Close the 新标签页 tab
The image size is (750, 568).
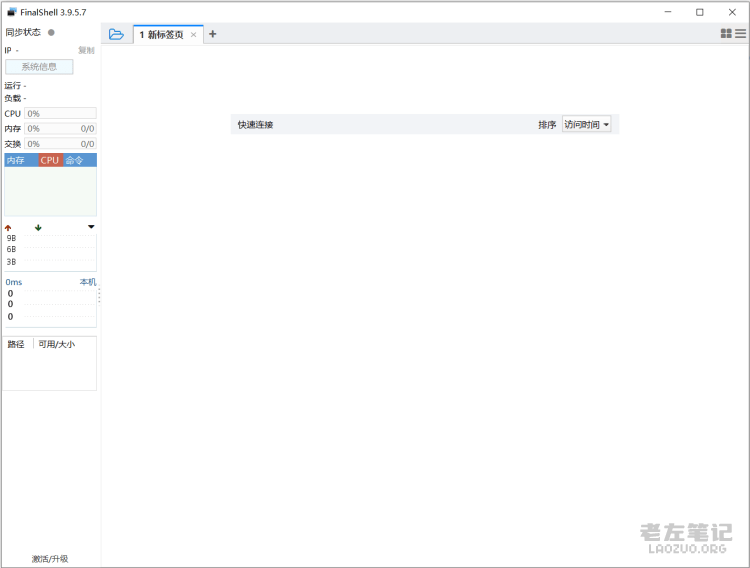click(x=193, y=34)
